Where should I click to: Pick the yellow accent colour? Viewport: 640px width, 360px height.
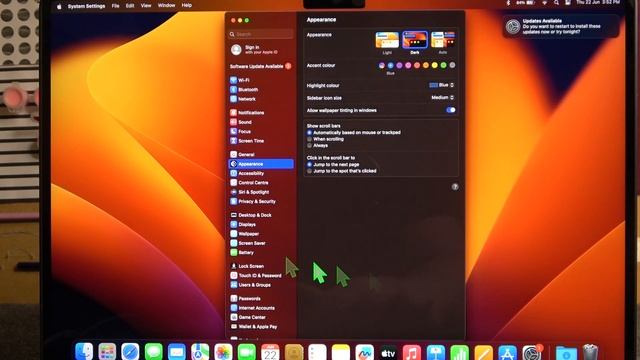point(435,65)
